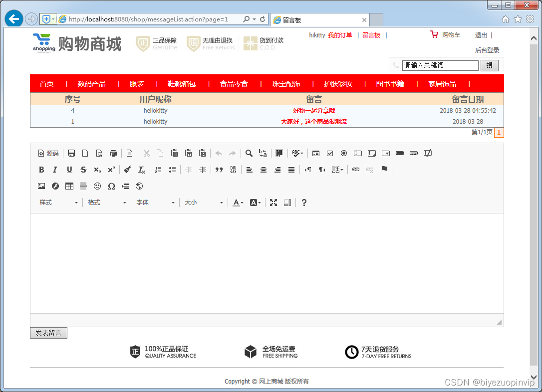Open the text color picker
This screenshot has width=542, height=392.
(238, 202)
